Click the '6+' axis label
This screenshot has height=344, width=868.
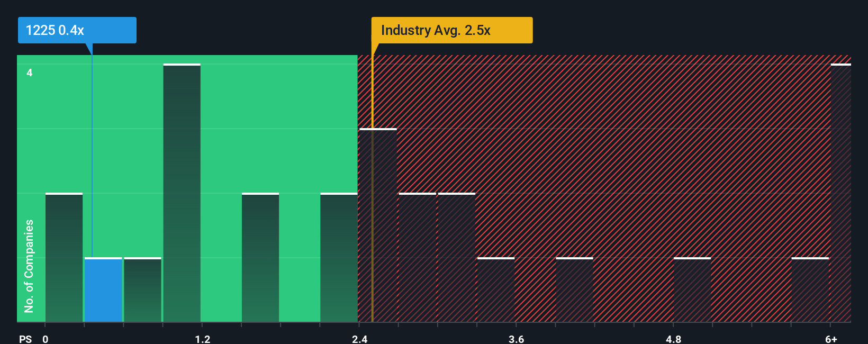831,339
